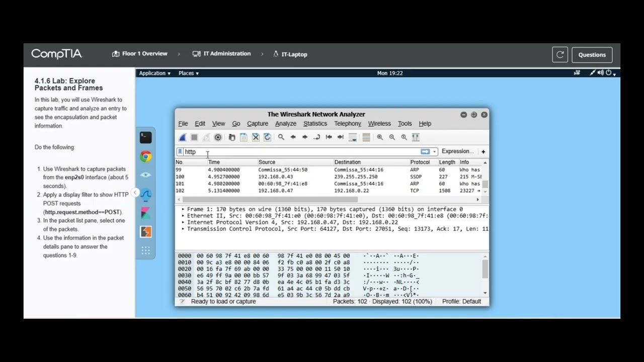The width and height of the screenshot is (644, 362).
Task: Collapse the lab instructions panel
Action: click(x=135, y=193)
